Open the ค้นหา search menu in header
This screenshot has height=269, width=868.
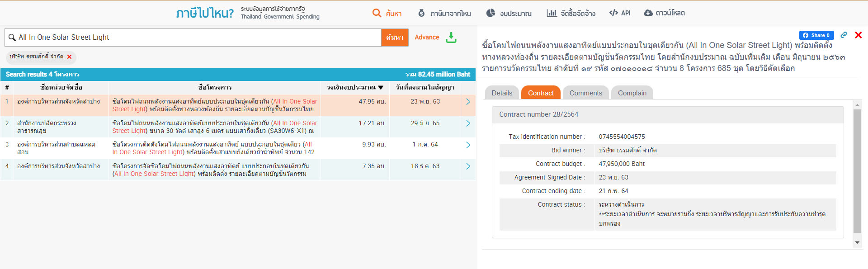click(x=387, y=14)
